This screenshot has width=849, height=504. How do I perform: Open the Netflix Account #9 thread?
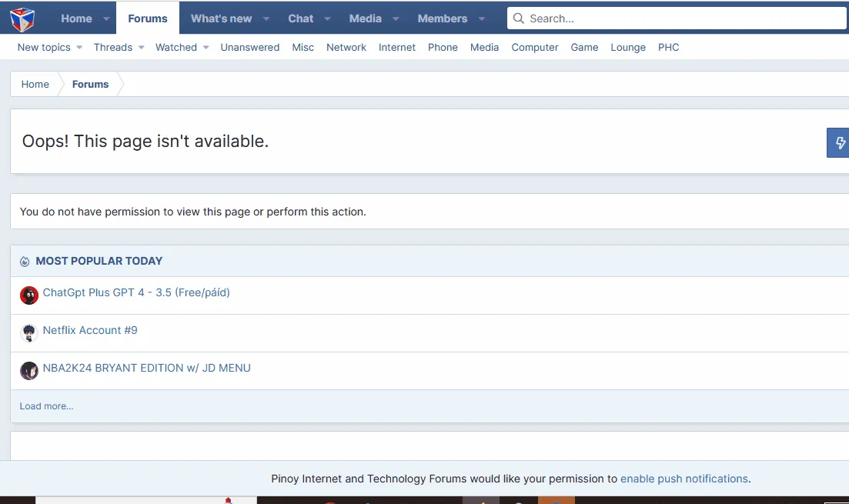(90, 330)
